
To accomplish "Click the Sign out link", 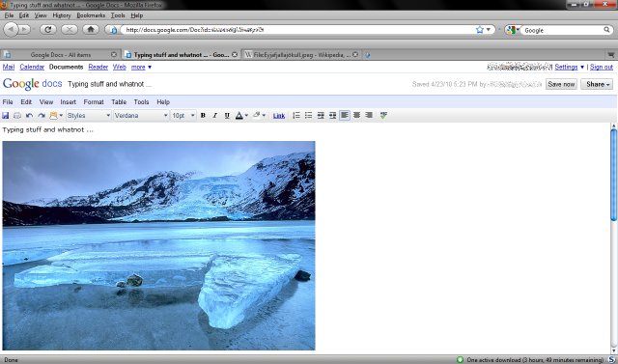I will click(601, 67).
